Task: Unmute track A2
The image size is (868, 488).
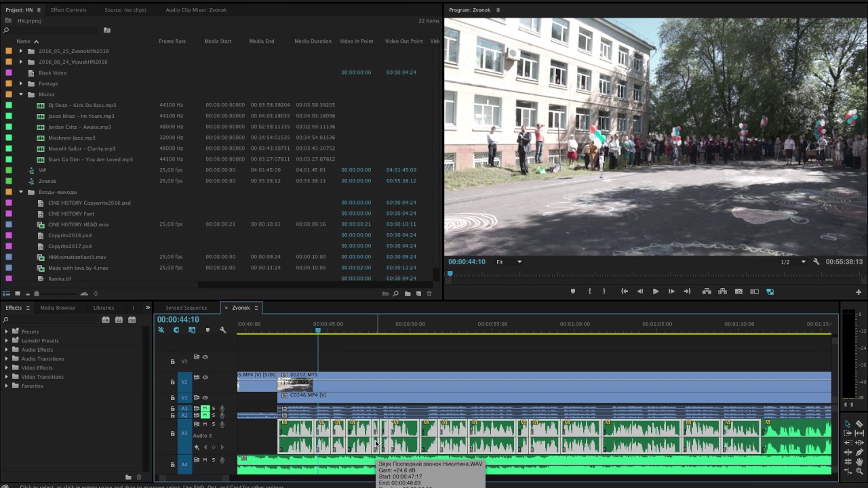Action: (205, 415)
